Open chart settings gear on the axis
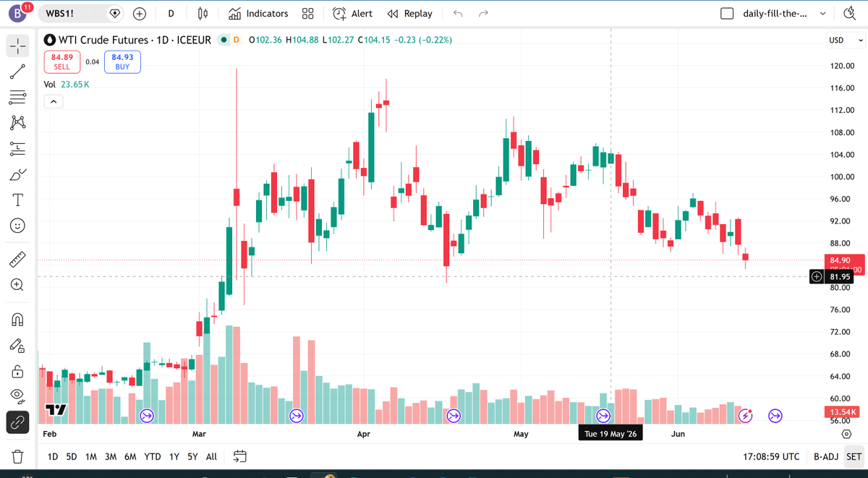The width and height of the screenshot is (868, 478). 846,434
